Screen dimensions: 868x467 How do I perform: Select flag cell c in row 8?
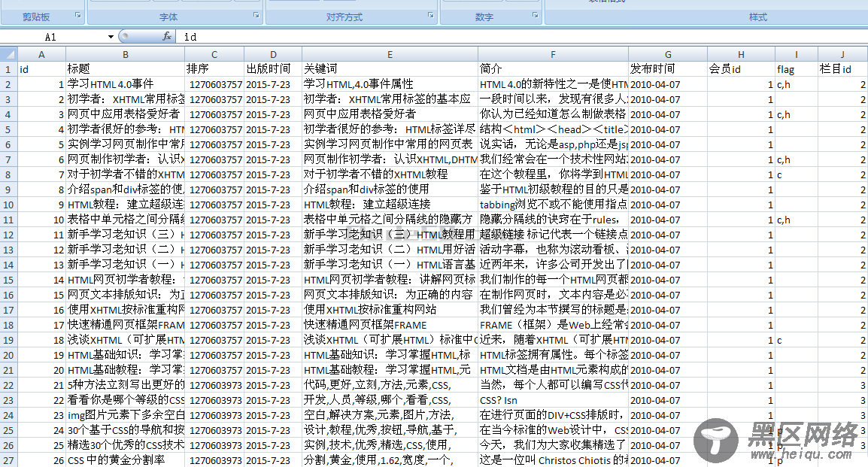(796, 174)
